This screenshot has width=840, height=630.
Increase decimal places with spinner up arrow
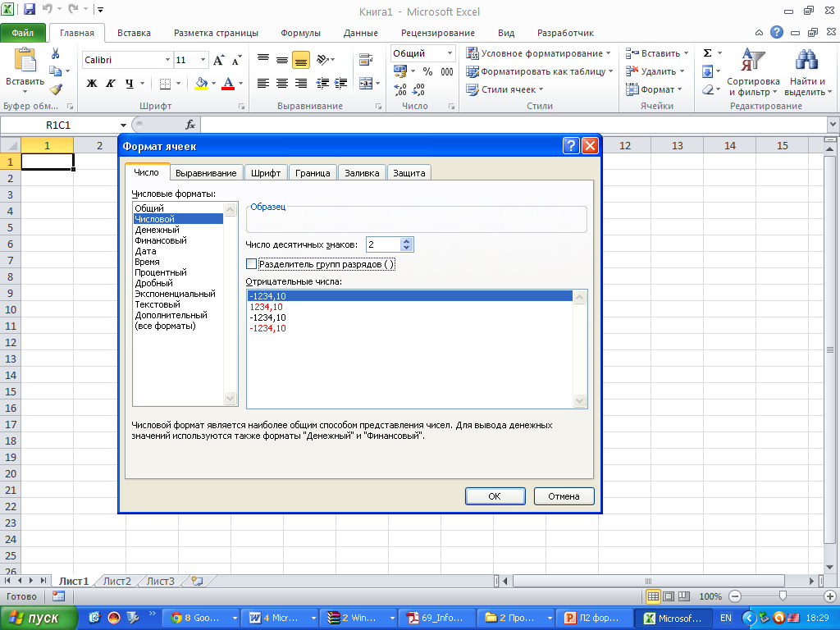point(407,240)
